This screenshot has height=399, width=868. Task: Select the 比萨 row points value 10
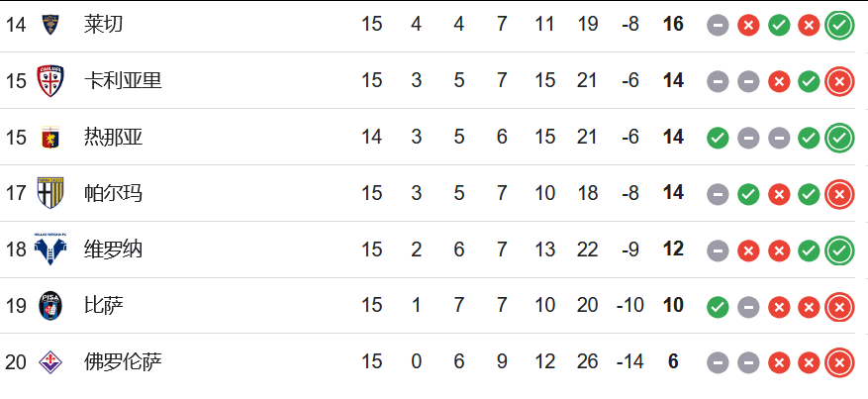tap(673, 306)
